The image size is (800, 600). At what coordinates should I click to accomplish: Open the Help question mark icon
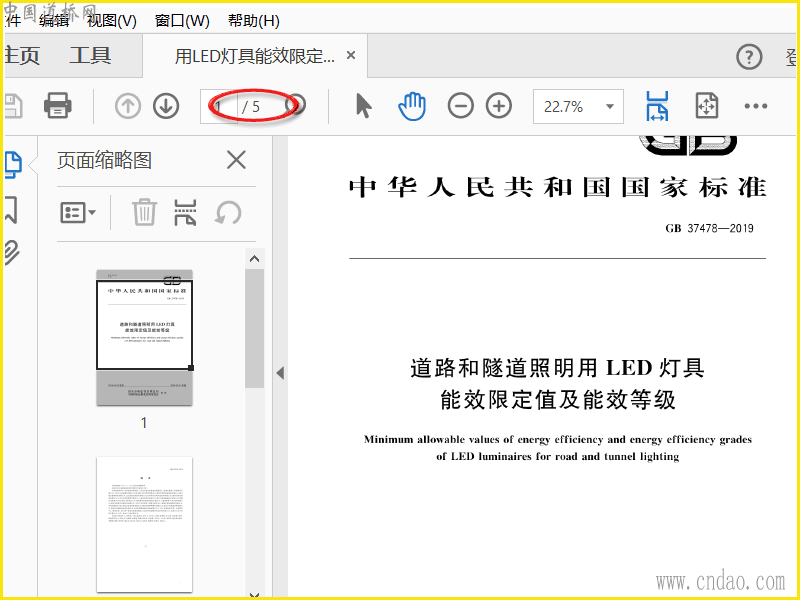pyautogui.click(x=749, y=56)
